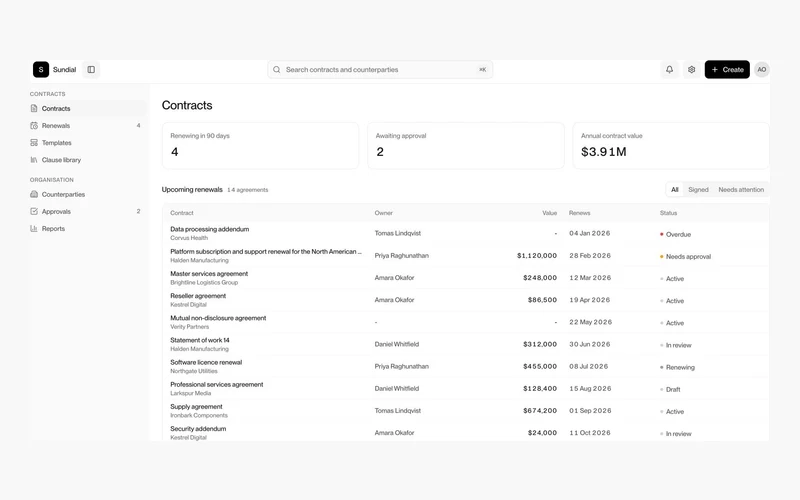
Task: Click Corvus Health counterparty name
Action: (x=189, y=238)
